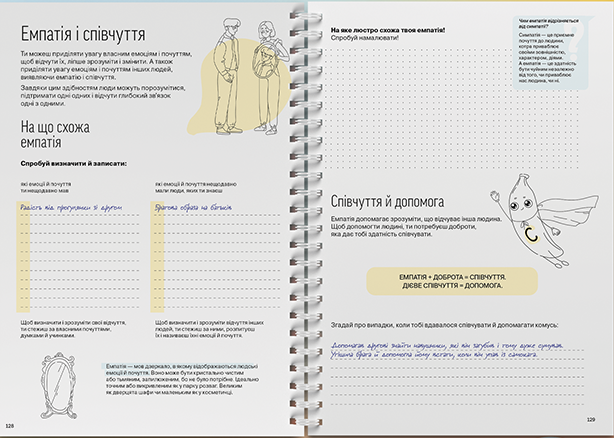The height and width of the screenshot is (438, 614).
Task: Click the paragraph 'Завдяки цим здібностям люди...'
Action: coord(103,96)
